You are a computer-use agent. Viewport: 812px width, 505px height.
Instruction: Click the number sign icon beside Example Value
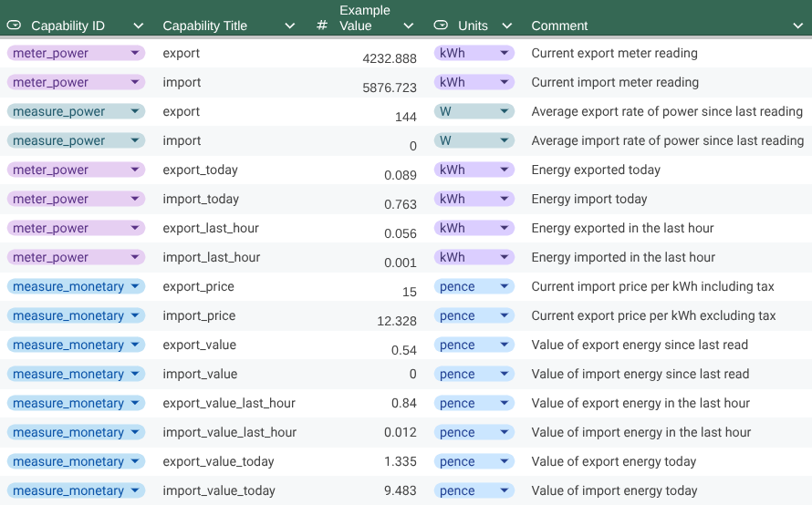(322, 26)
